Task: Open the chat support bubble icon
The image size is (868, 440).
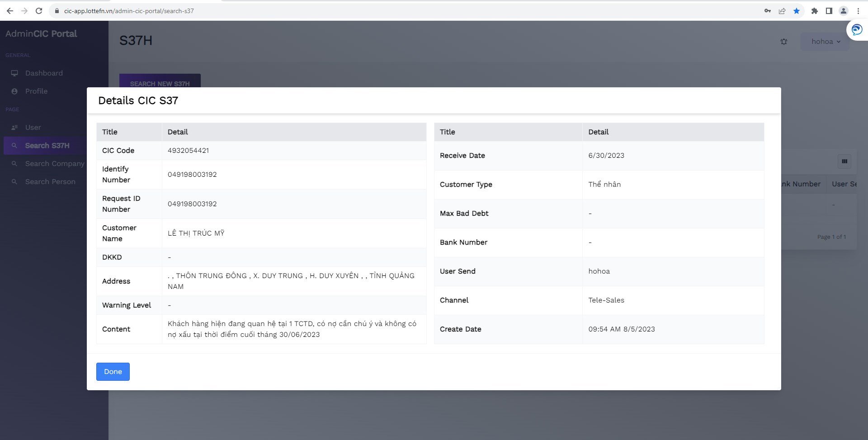Action: (857, 30)
